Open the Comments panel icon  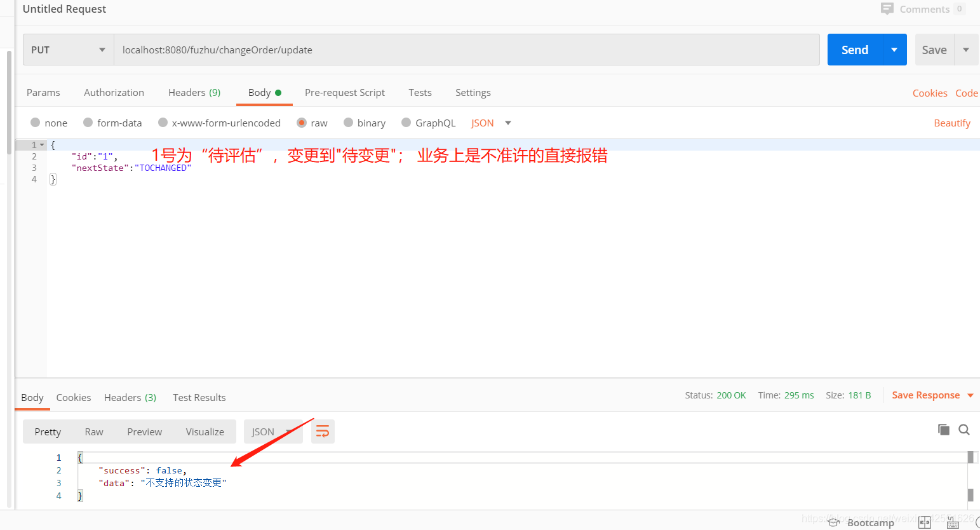887,9
